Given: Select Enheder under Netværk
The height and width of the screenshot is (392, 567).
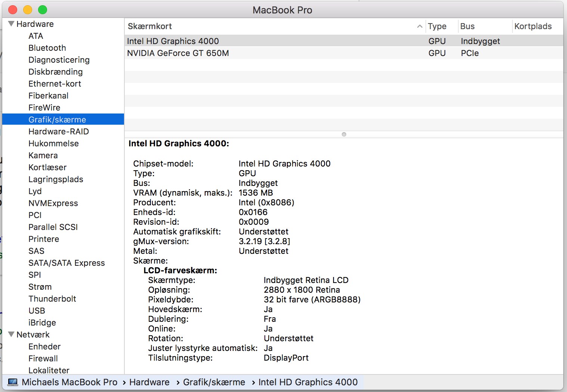Looking at the screenshot, I should coord(44,346).
